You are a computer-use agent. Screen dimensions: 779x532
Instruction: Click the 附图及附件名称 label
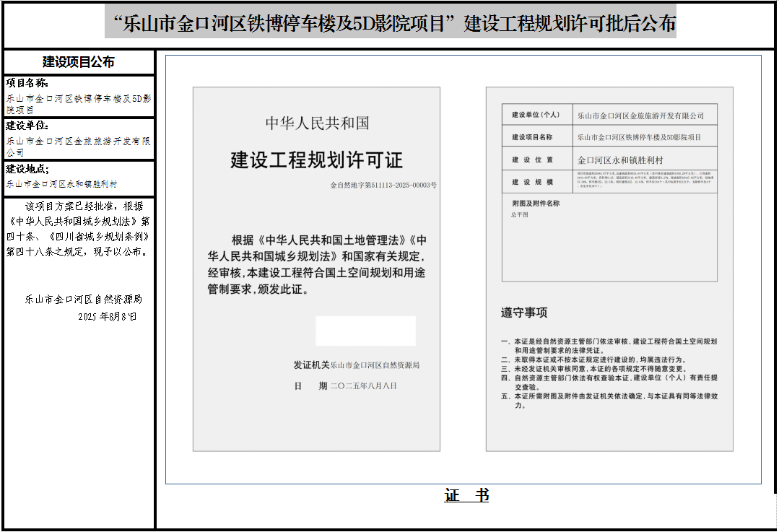click(x=536, y=203)
